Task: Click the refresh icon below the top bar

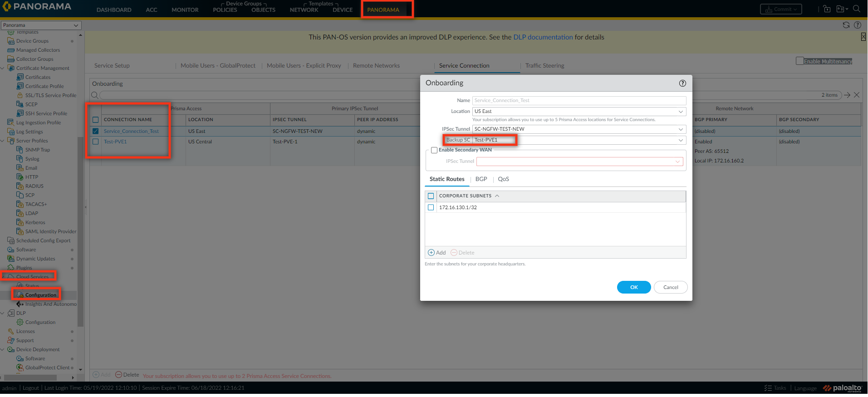Action: (846, 25)
